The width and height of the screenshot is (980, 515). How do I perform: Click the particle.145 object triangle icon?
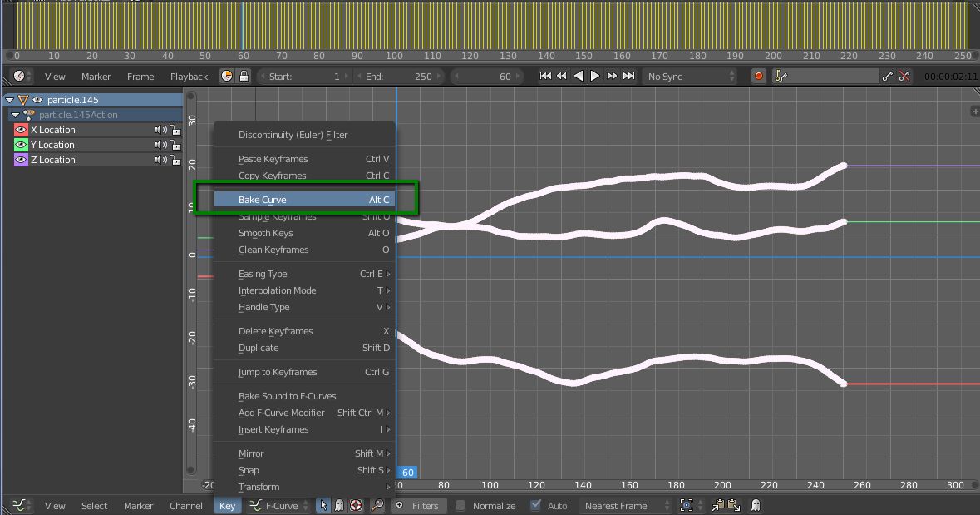click(23, 100)
